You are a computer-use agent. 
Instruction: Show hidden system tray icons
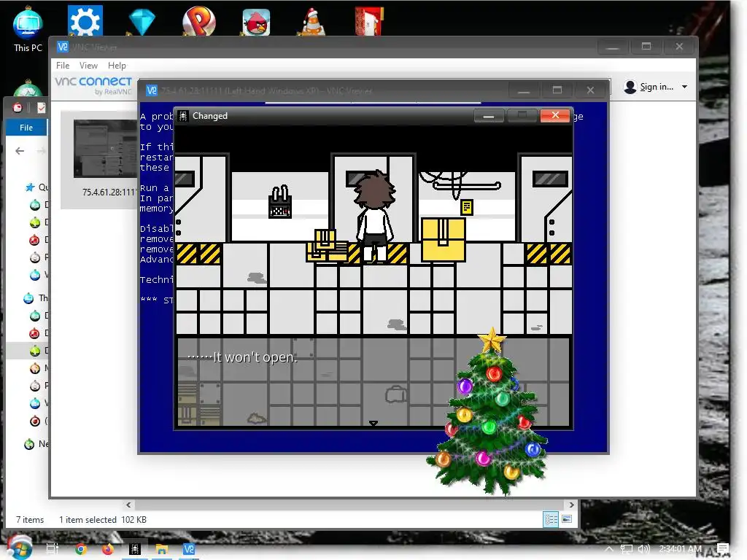pyautogui.click(x=609, y=549)
